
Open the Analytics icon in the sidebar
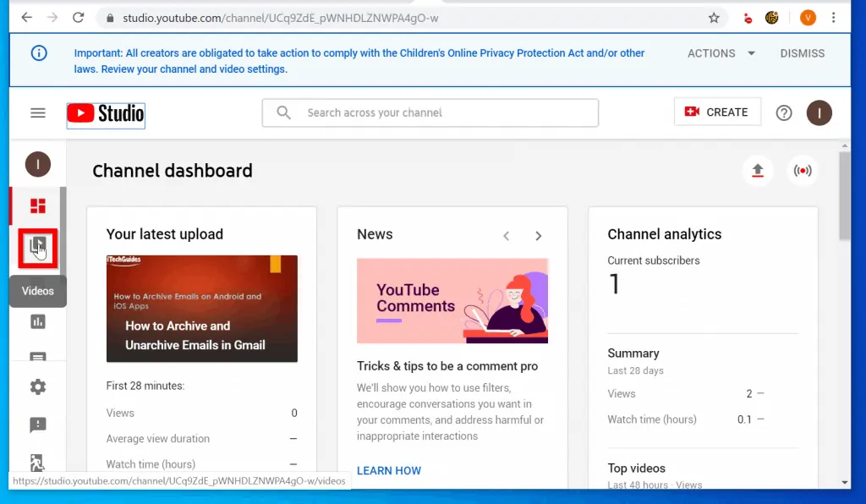pos(37,321)
